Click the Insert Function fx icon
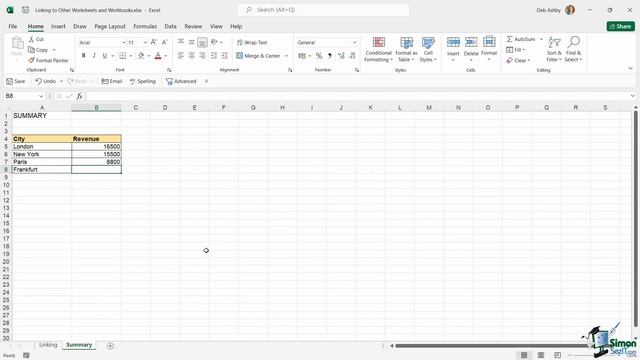Screen dimensions: 640x360 [80, 96]
